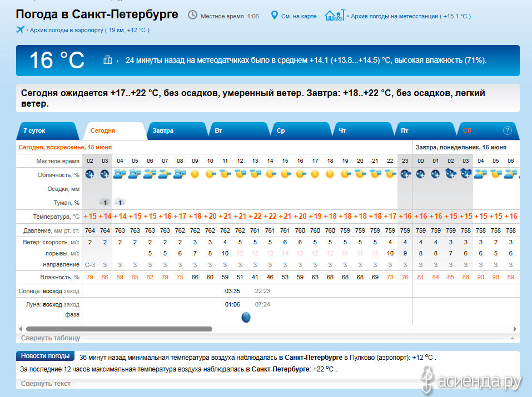Click the clock icon beside local time
Image resolution: width=532 pixels, height=397 pixels.
coord(192,15)
